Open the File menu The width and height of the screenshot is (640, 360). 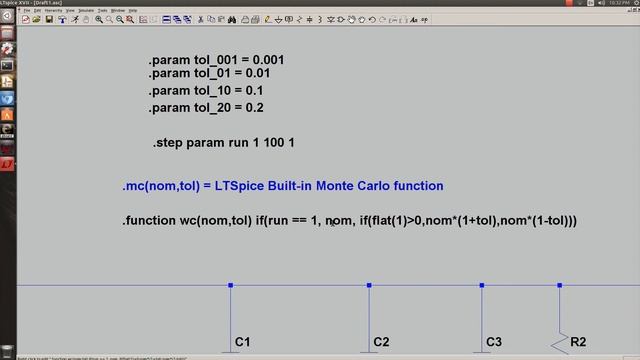[x=27, y=10]
